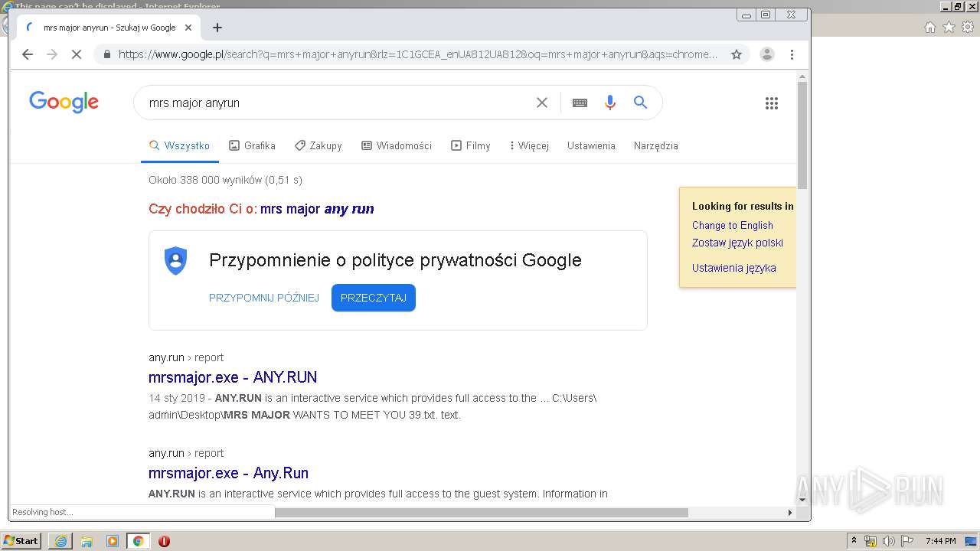Viewport: 980px width, 551px height.
Task: Open the Chrome profile avatar menu
Action: [x=766, y=54]
